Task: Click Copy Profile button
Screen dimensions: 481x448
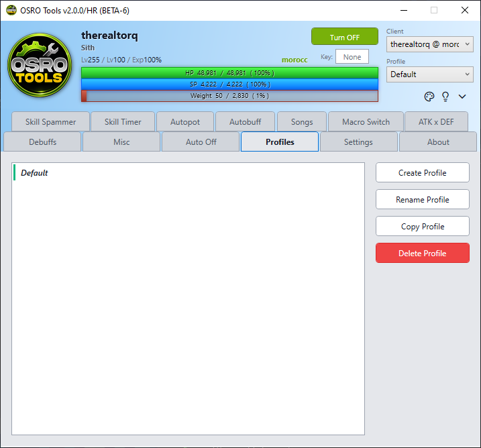Action: point(423,226)
